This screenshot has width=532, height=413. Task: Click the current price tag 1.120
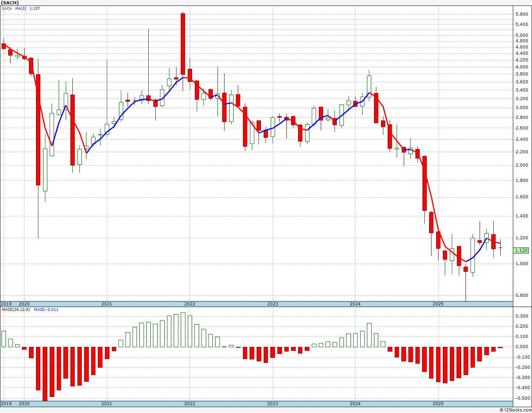pos(521,250)
